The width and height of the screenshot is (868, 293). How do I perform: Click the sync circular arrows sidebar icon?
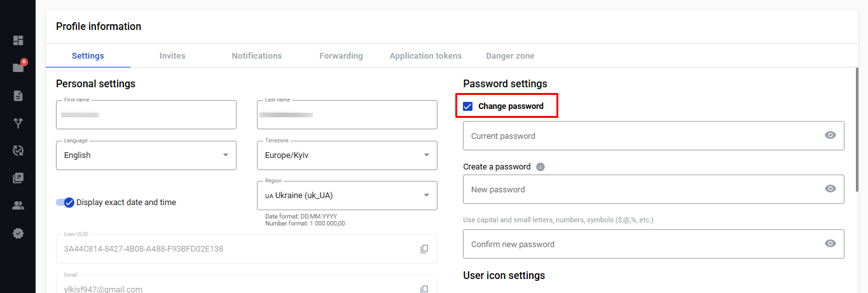tap(18, 150)
